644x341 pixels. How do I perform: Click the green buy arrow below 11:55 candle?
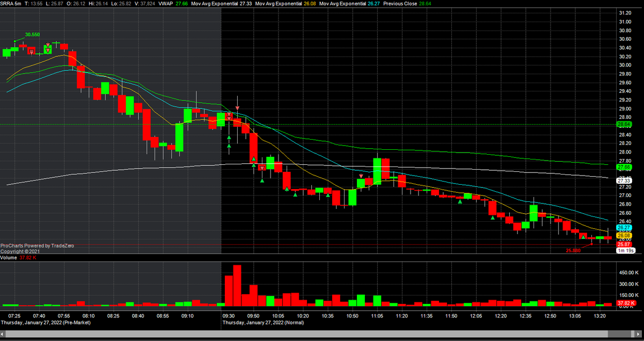click(460, 202)
